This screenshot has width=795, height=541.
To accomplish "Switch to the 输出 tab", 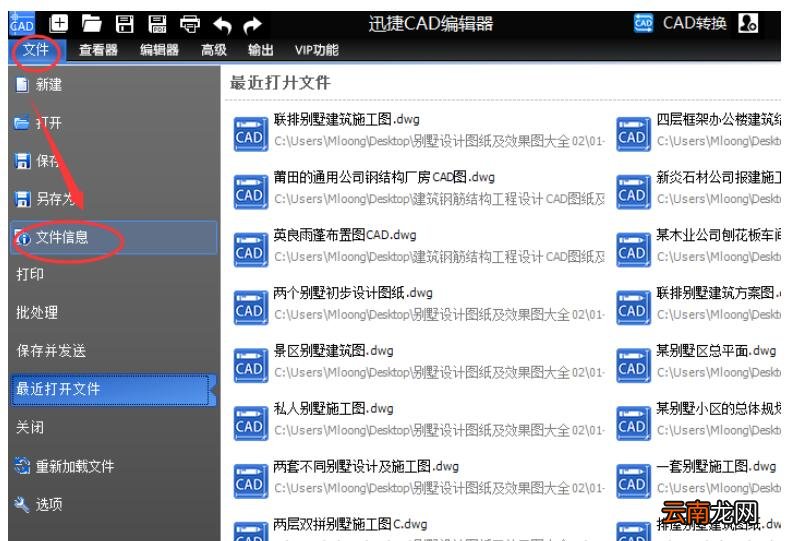I will [x=261, y=50].
